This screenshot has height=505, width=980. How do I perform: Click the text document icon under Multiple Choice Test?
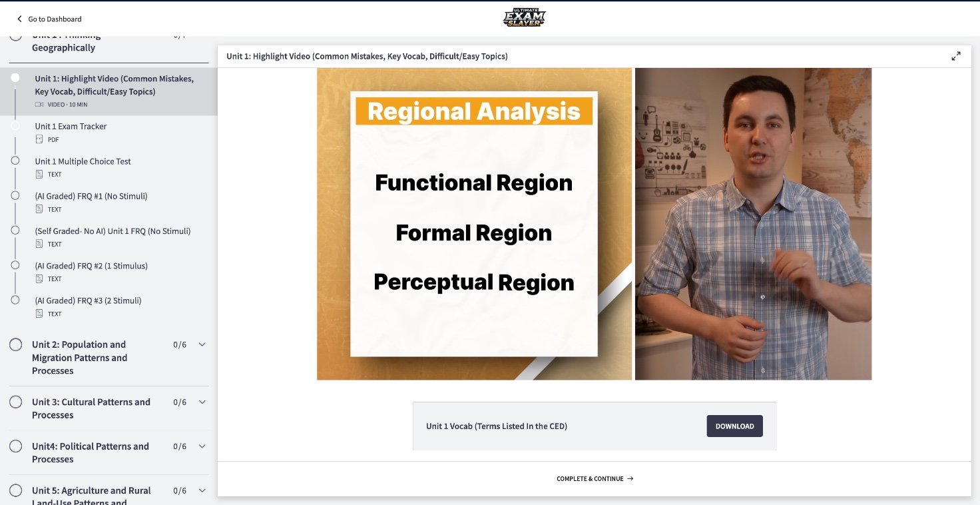click(39, 174)
